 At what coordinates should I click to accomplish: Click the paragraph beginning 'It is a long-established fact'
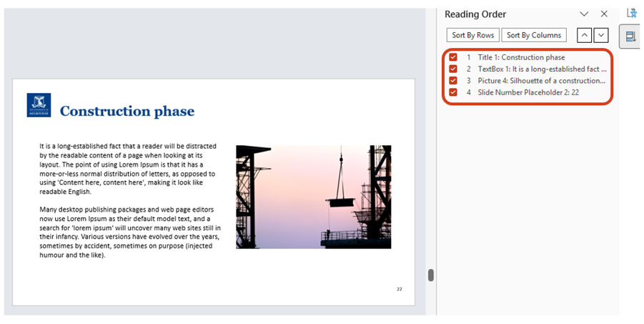coord(128,169)
